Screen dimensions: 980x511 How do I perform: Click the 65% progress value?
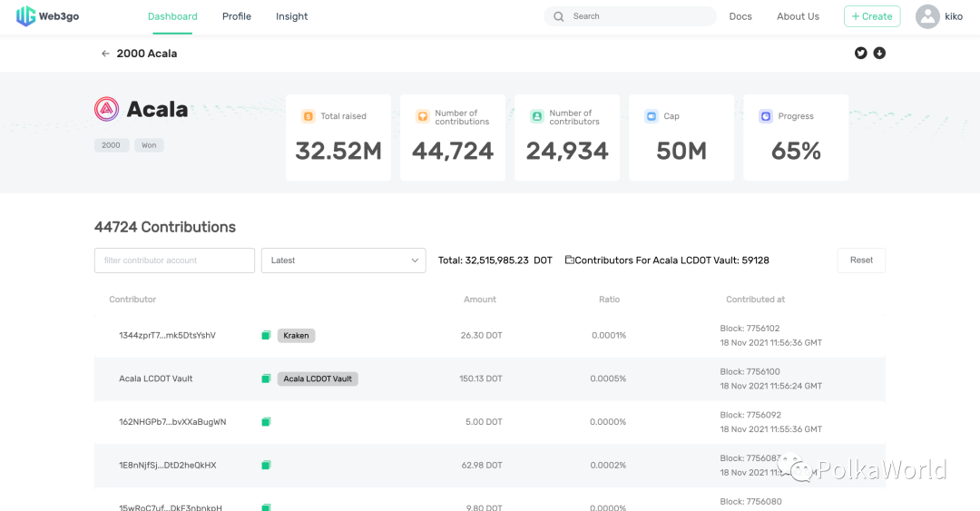pyautogui.click(x=796, y=151)
